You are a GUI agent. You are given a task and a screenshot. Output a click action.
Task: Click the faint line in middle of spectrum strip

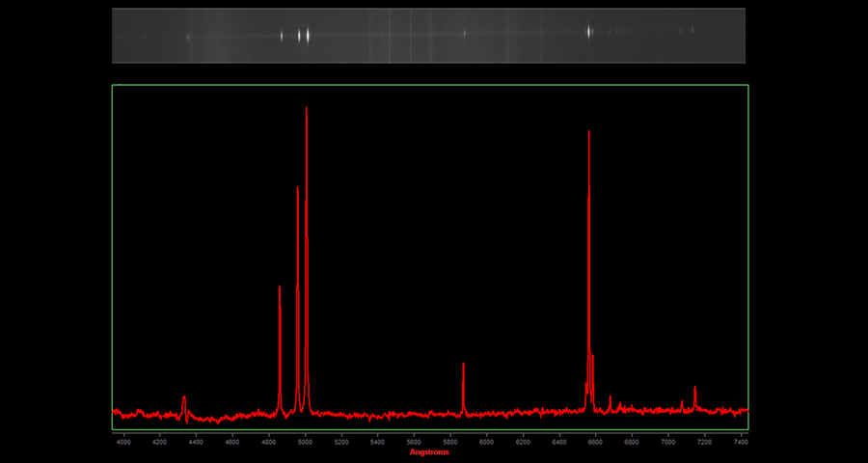464,34
